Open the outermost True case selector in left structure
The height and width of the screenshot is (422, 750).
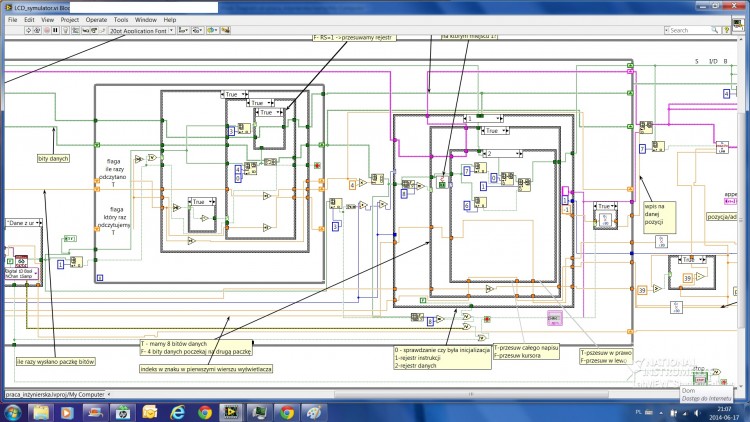pos(234,94)
